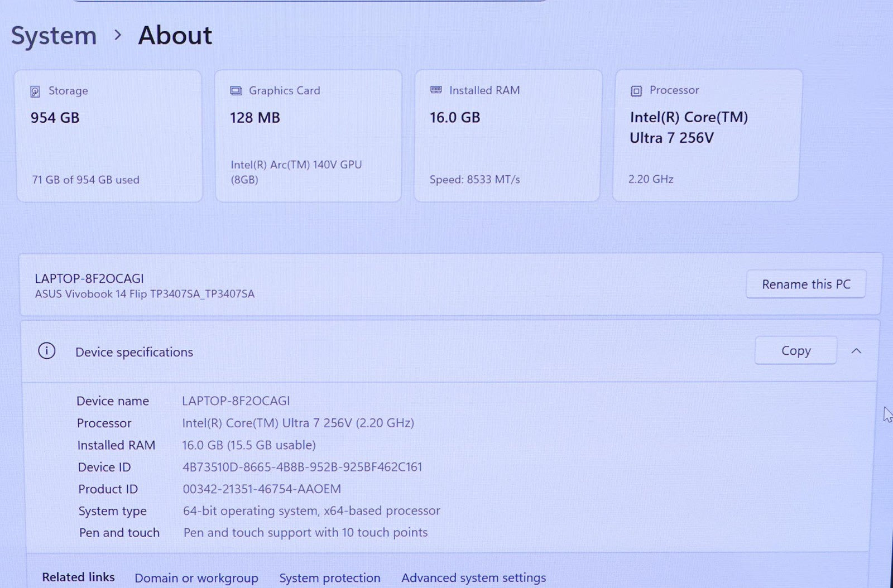The image size is (893, 588).
Task: Collapse the Device specifications section
Action: tap(856, 351)
